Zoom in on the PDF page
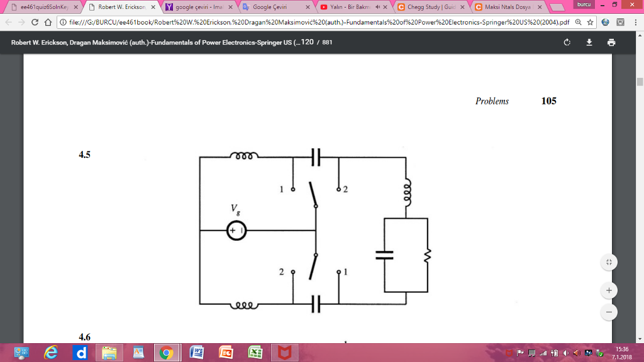The width and height of the screenshot is (644, 362). click(x=609, y=290)
